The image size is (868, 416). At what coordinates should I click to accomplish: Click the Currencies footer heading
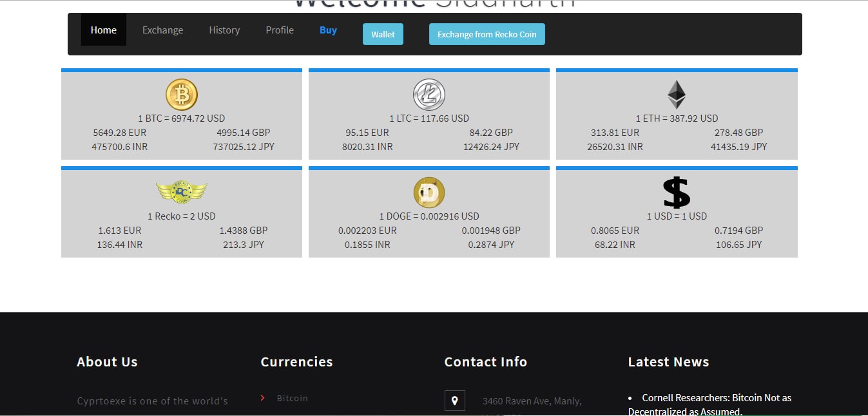click(x=296, y=362)
